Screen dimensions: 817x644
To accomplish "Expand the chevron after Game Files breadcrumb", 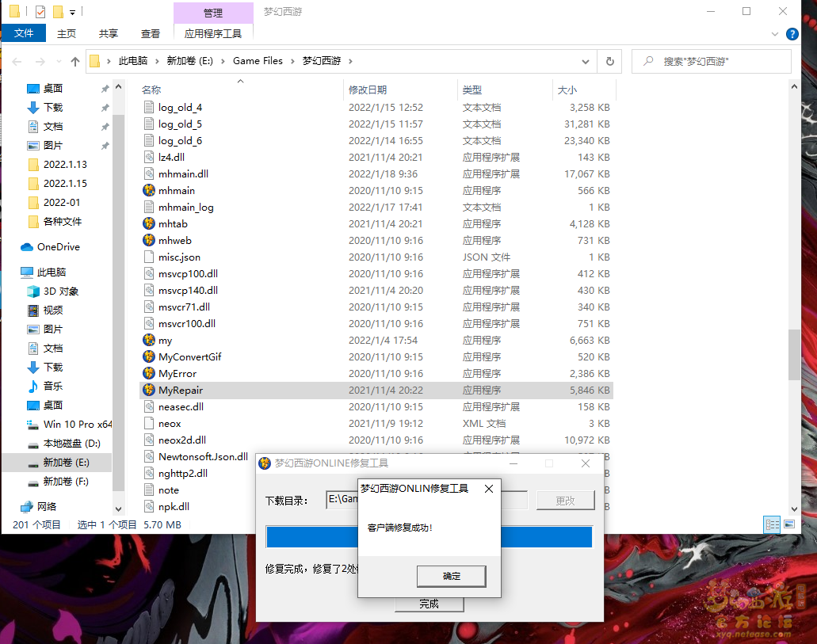I will pyautogui.click(x=292, y=62).
